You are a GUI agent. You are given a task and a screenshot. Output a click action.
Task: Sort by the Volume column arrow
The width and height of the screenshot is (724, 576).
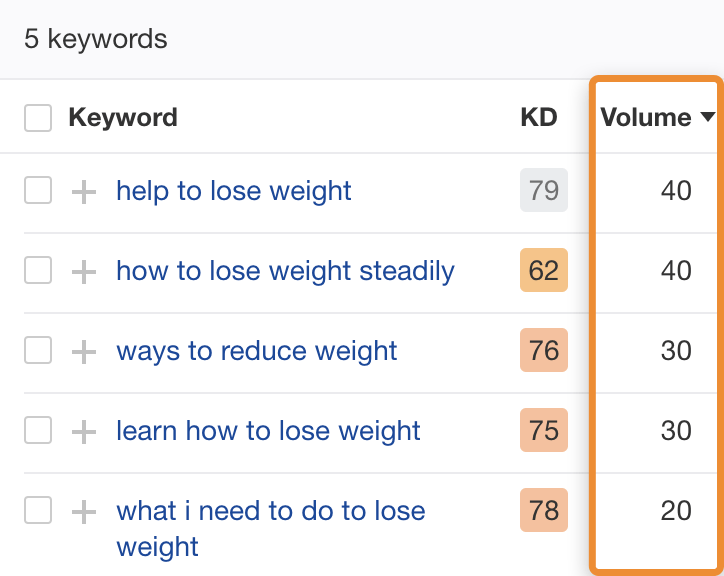[708, 118]
